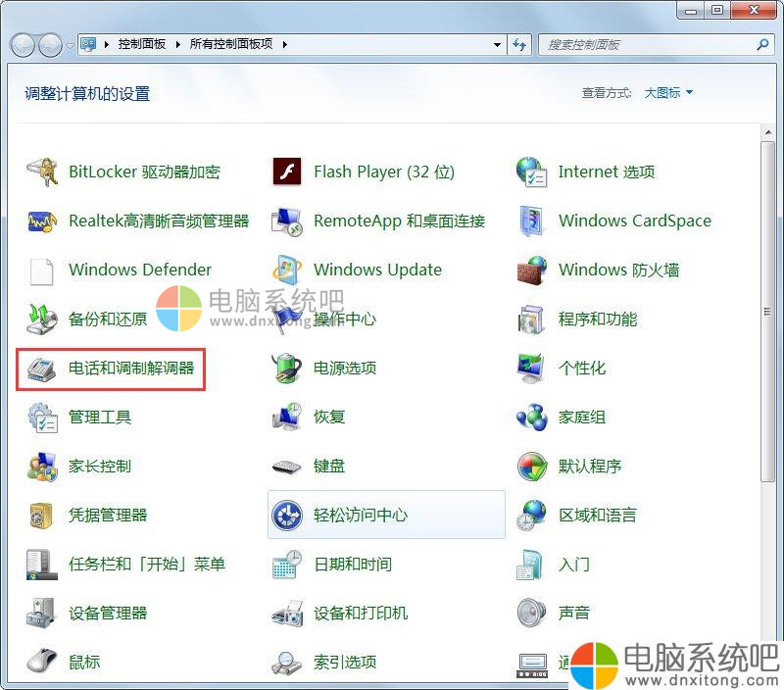Click the 所有控制面板项 breadcrumb
The height and width of the screenshot is (690, 784).
231,44
